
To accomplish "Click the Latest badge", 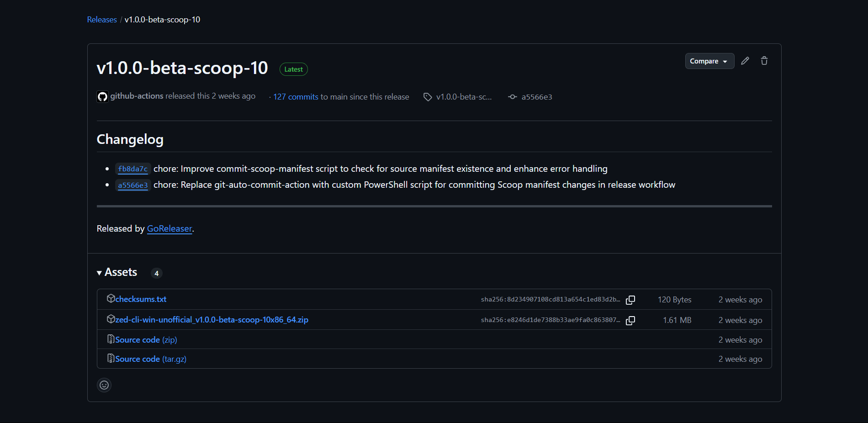I will click(293, 69).
